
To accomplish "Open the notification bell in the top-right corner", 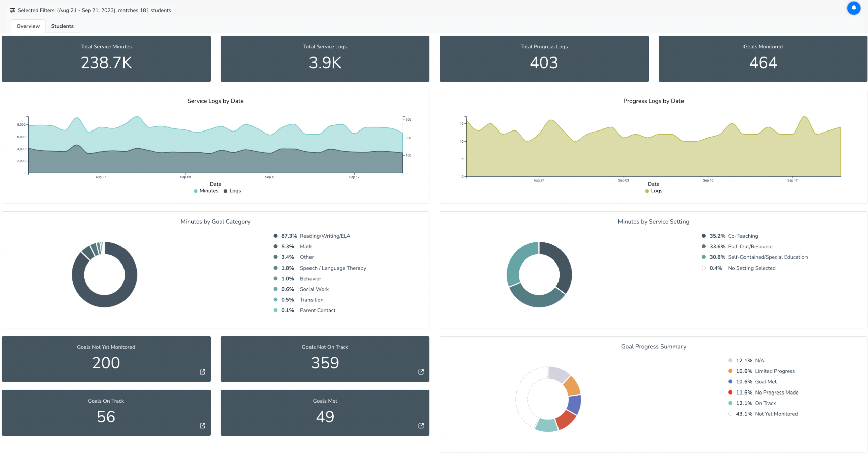I will [853, 8].
